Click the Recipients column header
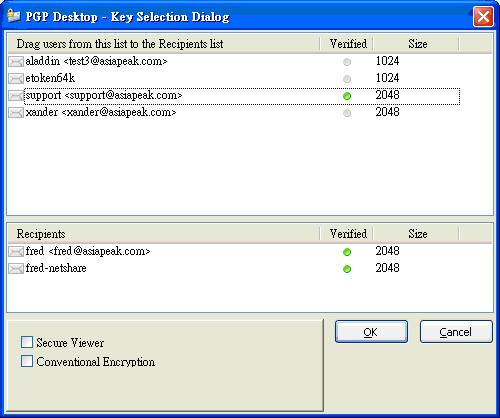Image resolution: width=500 pixels, height=418 pixels. [x=163, y=234]
